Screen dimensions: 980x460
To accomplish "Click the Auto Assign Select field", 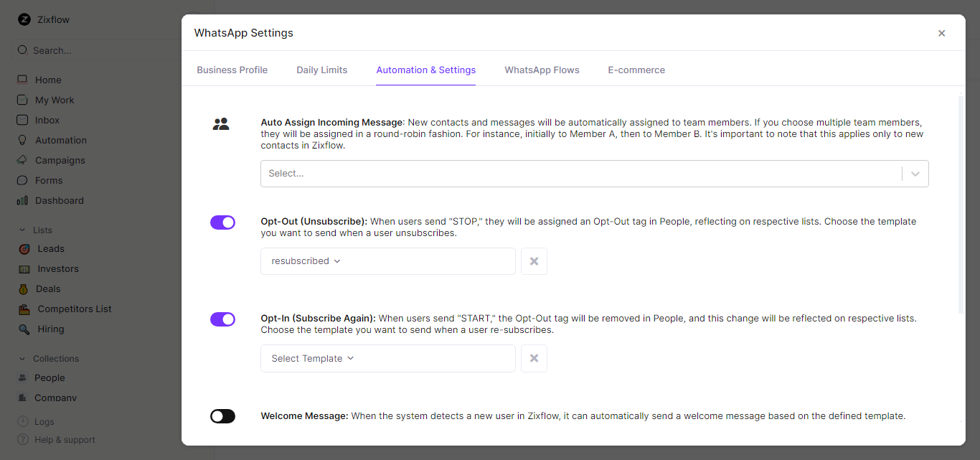I will (594, 173).
